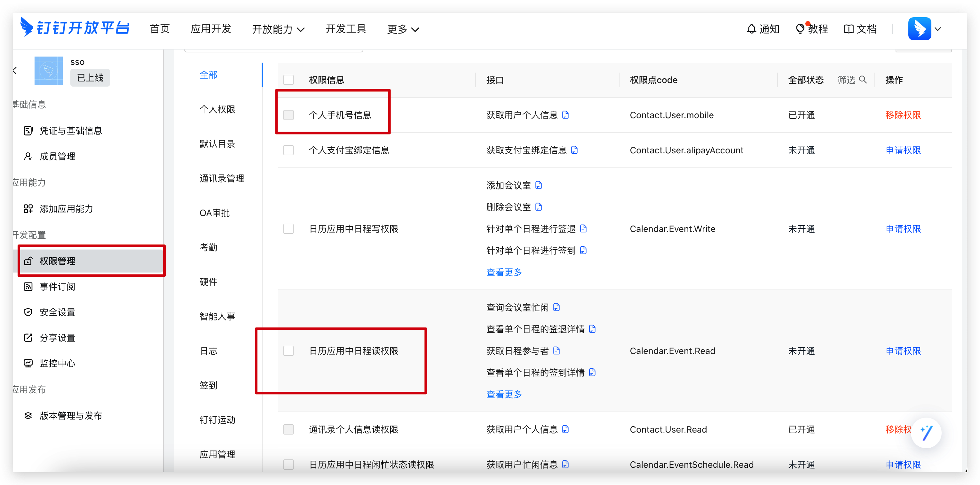Expand the 开放能力 dropdown menu

pos(278,29)
